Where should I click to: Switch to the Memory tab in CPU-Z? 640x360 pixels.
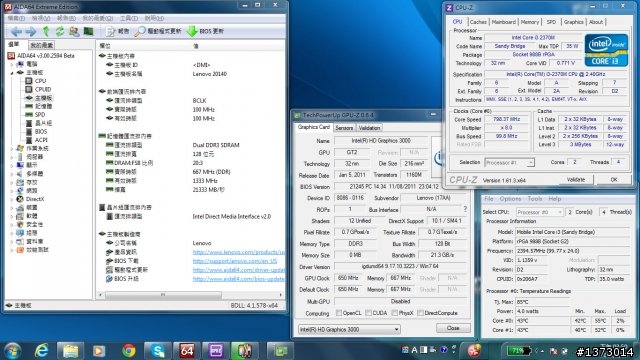(529, 22)
